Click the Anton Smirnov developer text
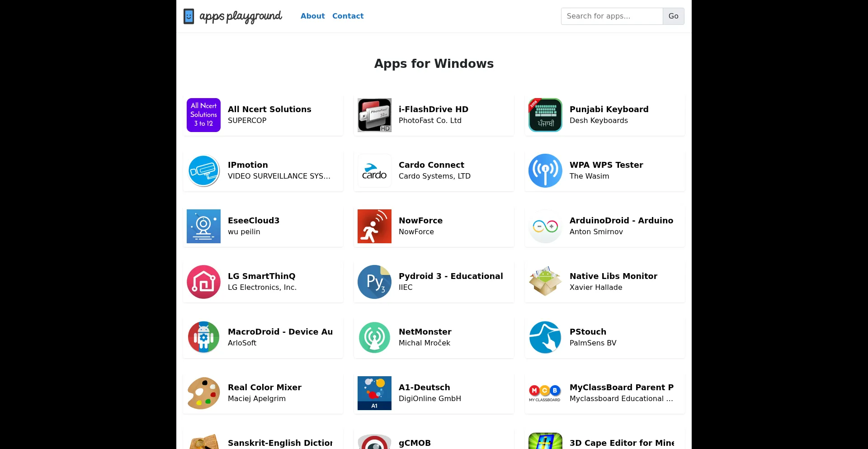The height and width of the screenshot is (449, 868). pos(596,232)
